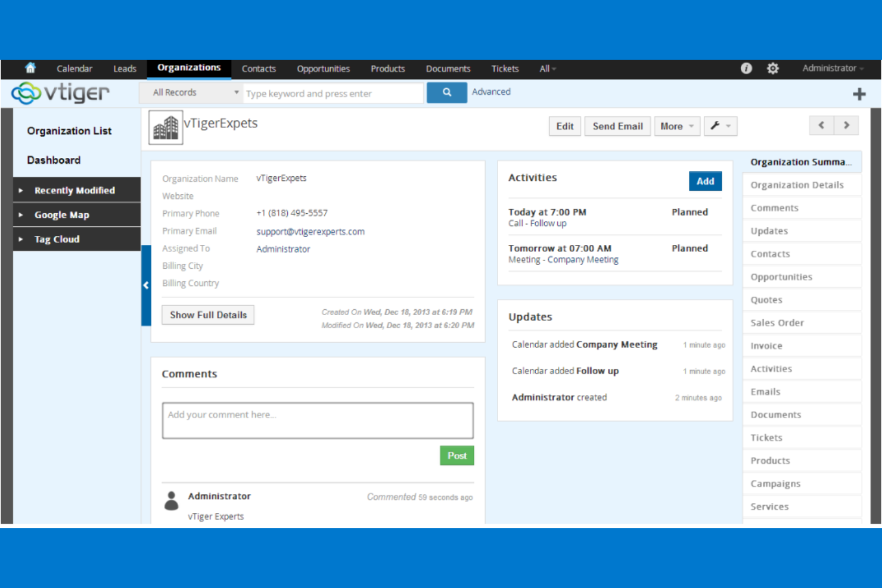Image resolution: width=882 pixels, height=588 pixels.
Task: Open the Assigned To Administrator link
Action: [283, 249]
